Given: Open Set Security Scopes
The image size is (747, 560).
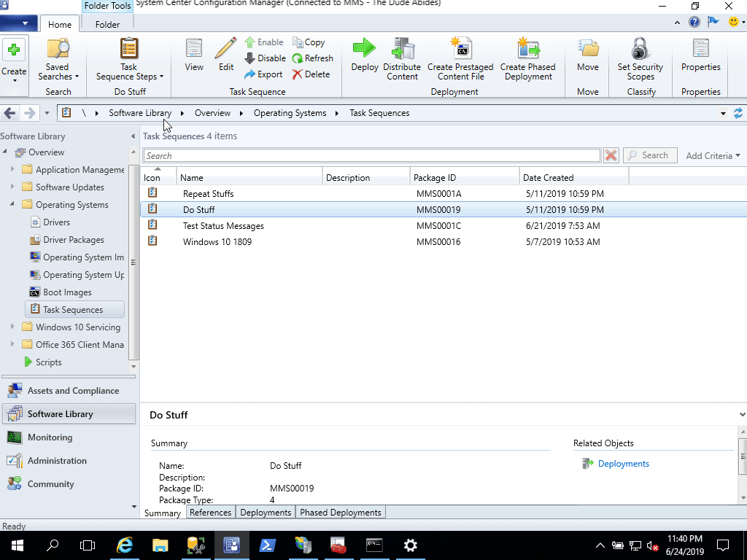Looking at the screenshot, I should 640,60.
